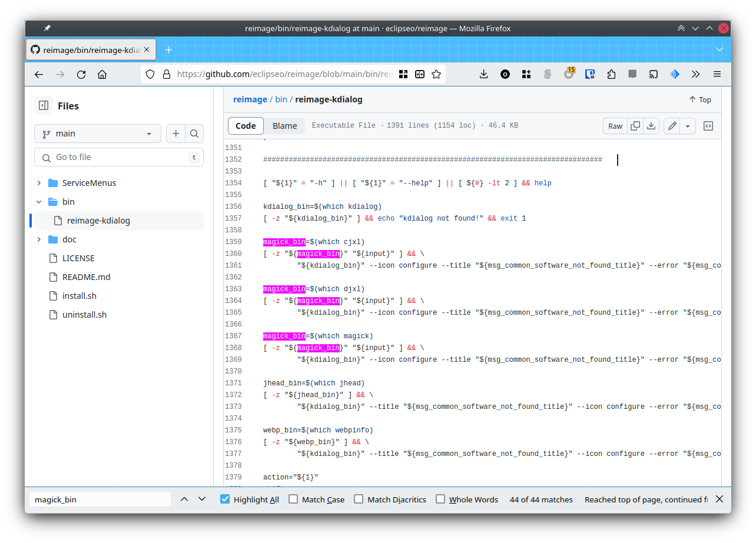Click the copy raw file icon
756x543 pixels.
635,126
